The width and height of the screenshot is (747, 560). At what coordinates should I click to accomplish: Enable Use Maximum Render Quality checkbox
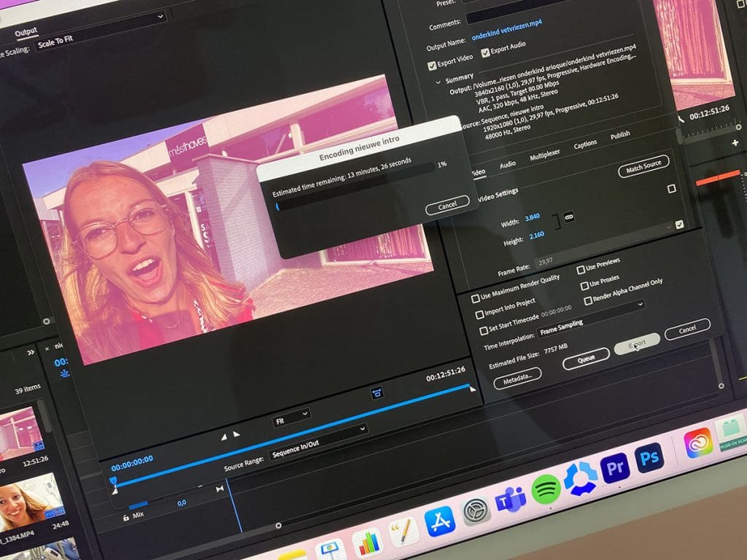pos(476,298)
